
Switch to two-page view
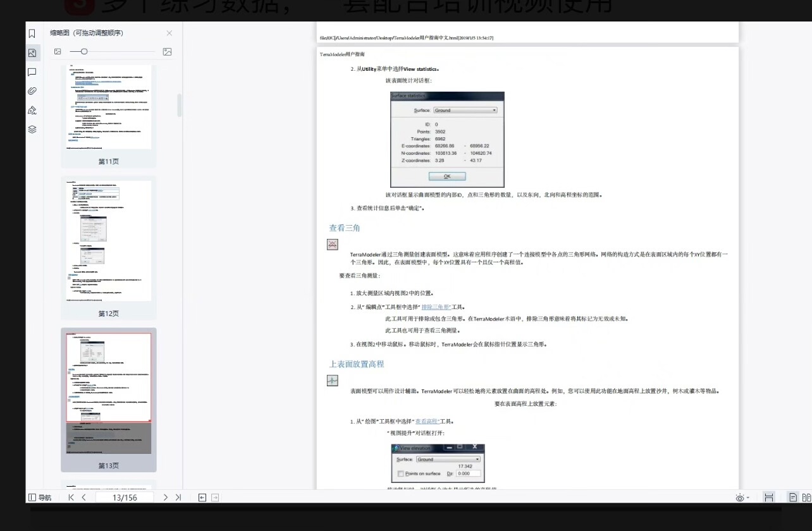(806, 497)
